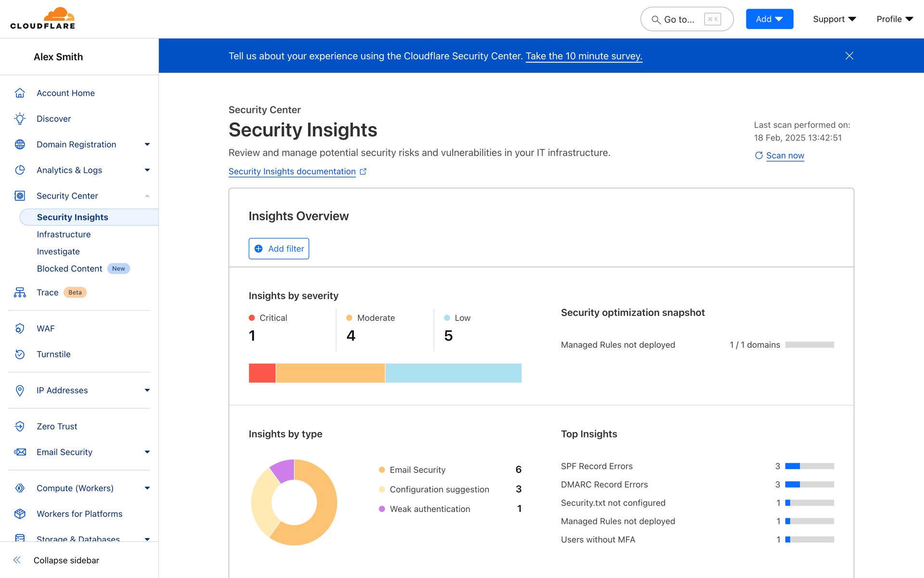Screen dimensions: 924x578
Task: Click Managed Rules not deployed in Top Insights
Action: tap(618, 521)
